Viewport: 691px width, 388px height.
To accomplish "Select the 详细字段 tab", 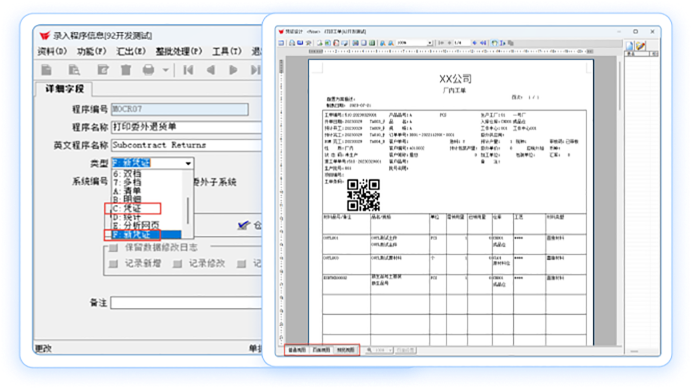I will (x=64, y=89).
